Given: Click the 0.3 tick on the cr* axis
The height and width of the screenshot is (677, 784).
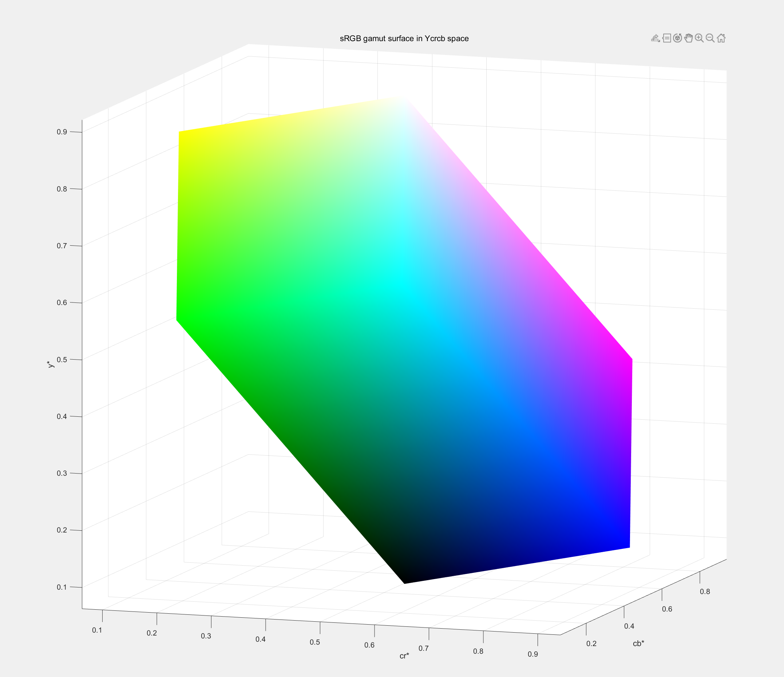Looking at the screenshot, I should pyautogui.click(x=206, y=636).
